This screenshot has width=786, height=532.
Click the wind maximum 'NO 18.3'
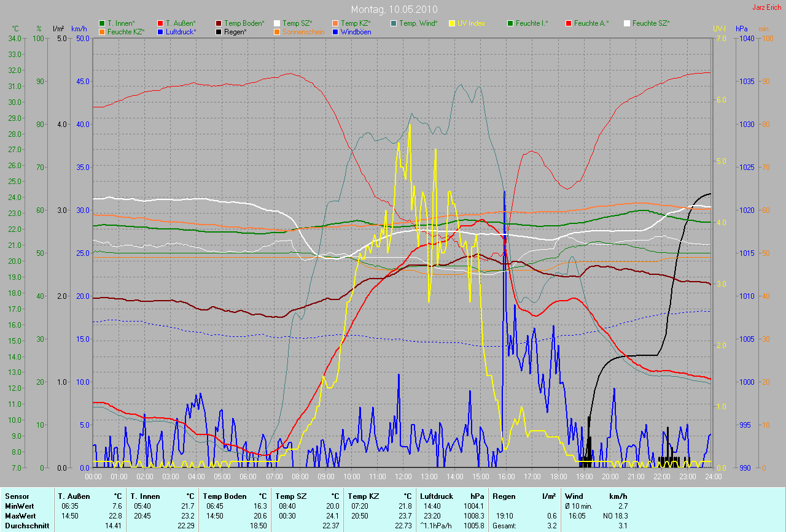[615, 516]
